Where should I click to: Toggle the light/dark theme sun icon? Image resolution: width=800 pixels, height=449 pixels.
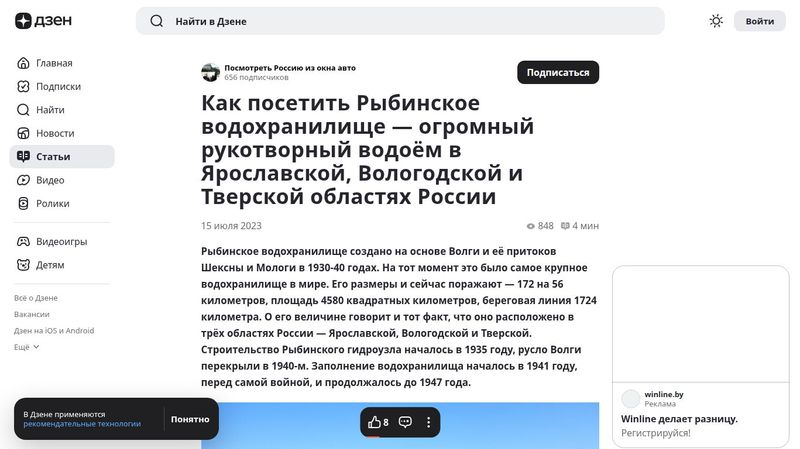point(716,21)
